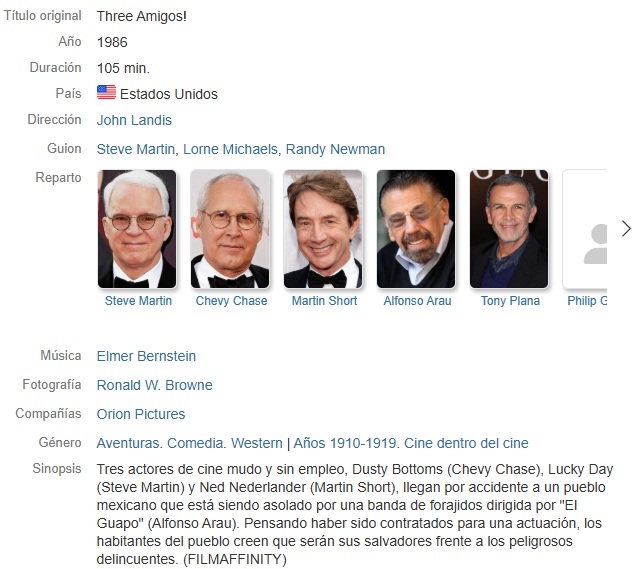Open Steve Martin's cast photo
Viewport: 632px width, 569px height.
(137, 229)
